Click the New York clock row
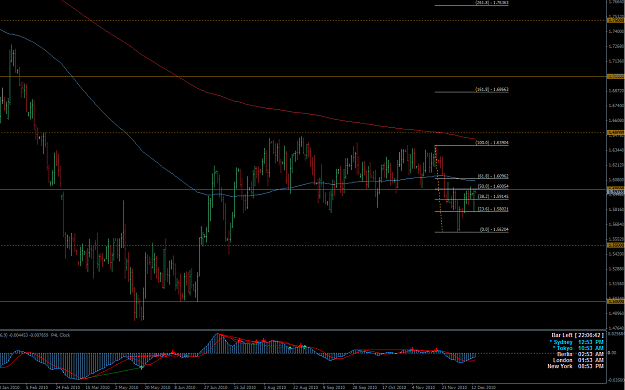The width and height of the screenshot is (625, 390). tap(575, 366)
